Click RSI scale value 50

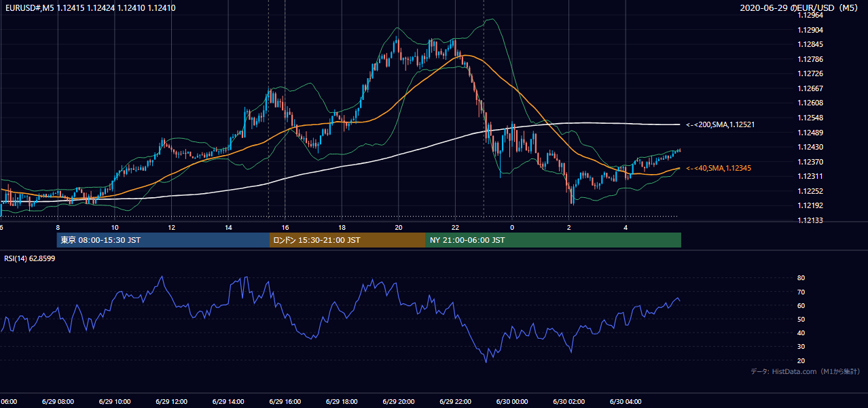point(801,319)
